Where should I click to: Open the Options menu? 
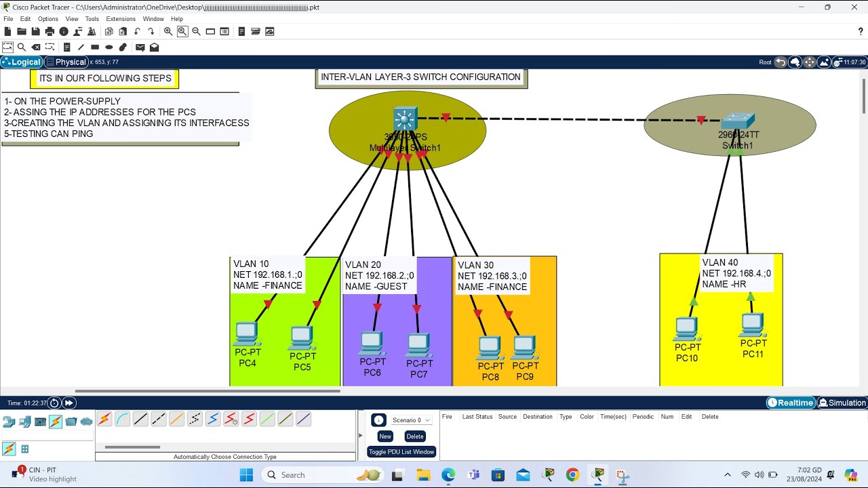tap(48, 19)
